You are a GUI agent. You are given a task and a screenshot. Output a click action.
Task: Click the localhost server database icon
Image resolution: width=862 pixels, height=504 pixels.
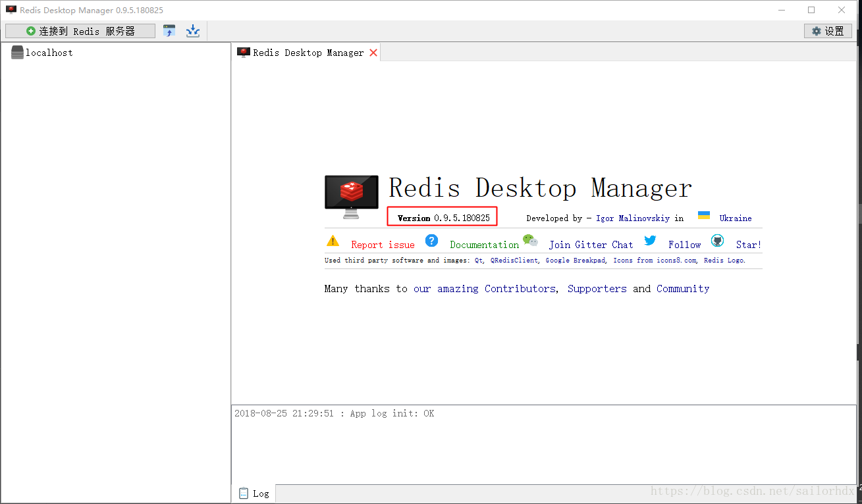coord(17,53)
